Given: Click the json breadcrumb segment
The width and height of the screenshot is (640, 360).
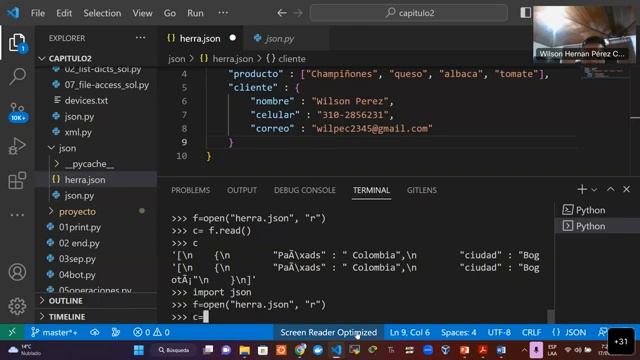Looking at the screenshot, I should 177,59.
